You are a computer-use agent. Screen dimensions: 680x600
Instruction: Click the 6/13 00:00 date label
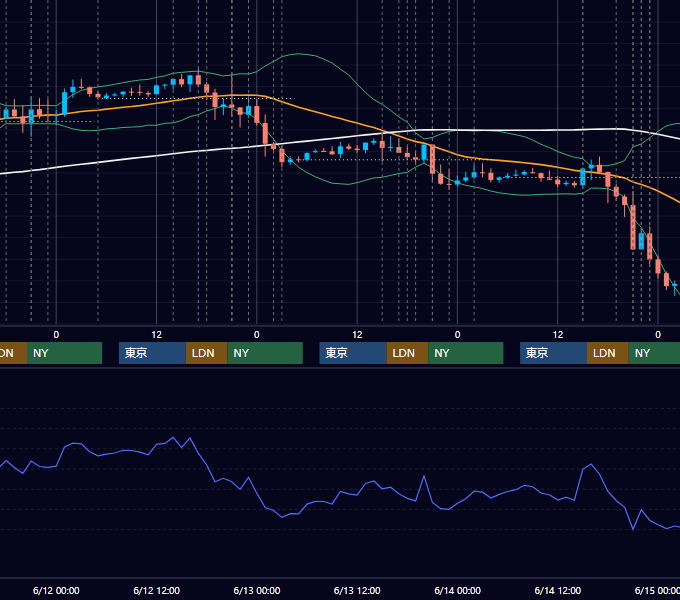point(257,590)
